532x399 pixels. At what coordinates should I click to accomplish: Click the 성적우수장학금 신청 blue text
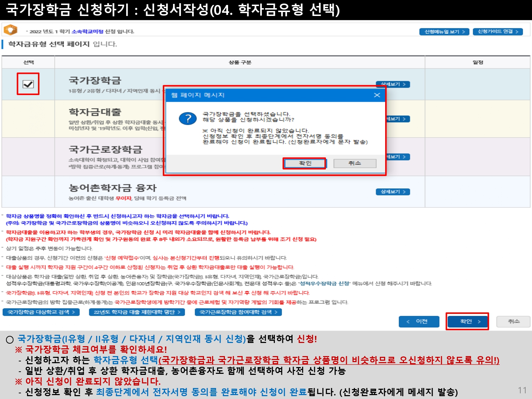click(324, 283)
